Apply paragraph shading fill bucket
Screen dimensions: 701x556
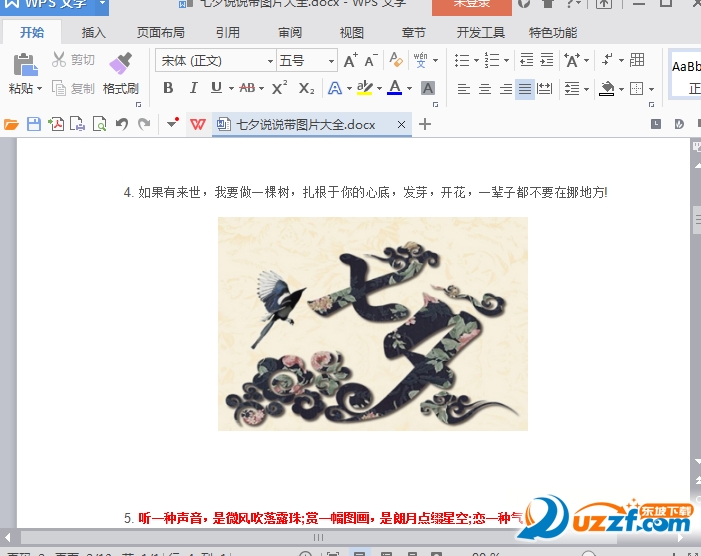[607, 88]
